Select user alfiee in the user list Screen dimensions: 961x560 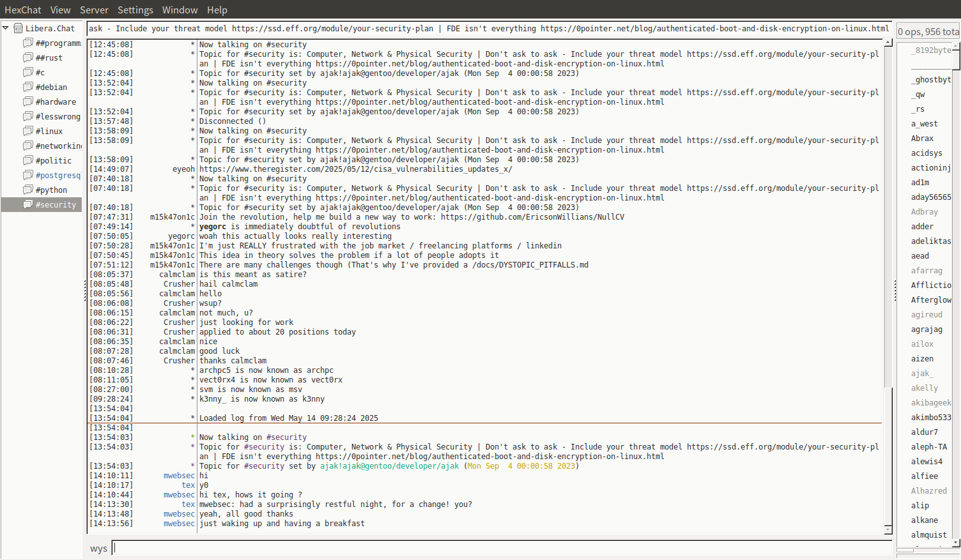coord(924,476)
